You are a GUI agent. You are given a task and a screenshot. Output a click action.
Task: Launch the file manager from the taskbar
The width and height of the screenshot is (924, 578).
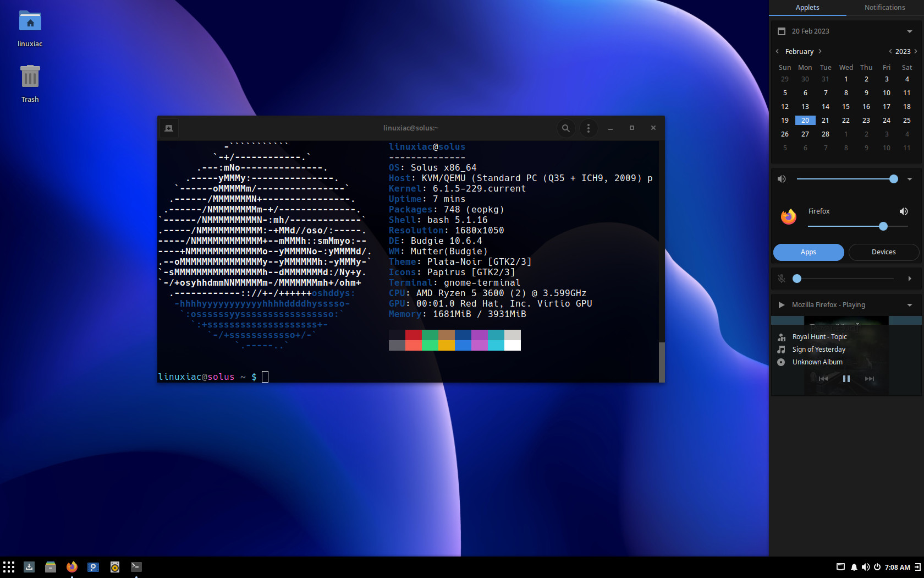click(51, 566)
